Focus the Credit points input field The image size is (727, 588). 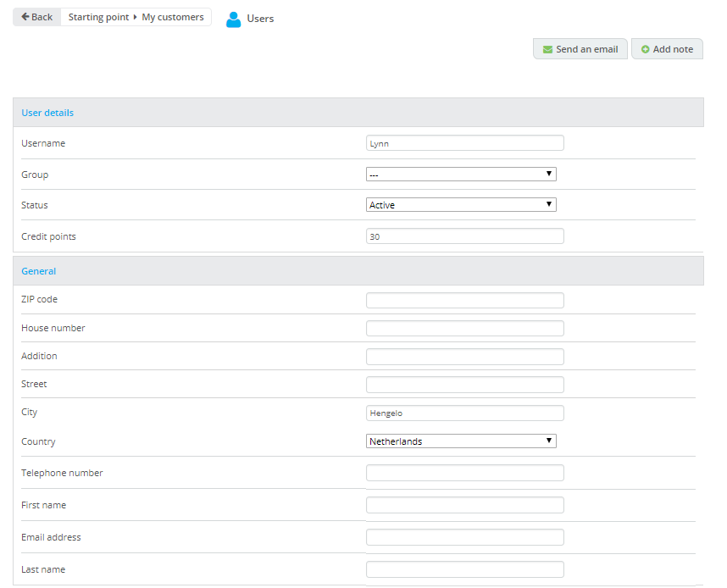464,236
